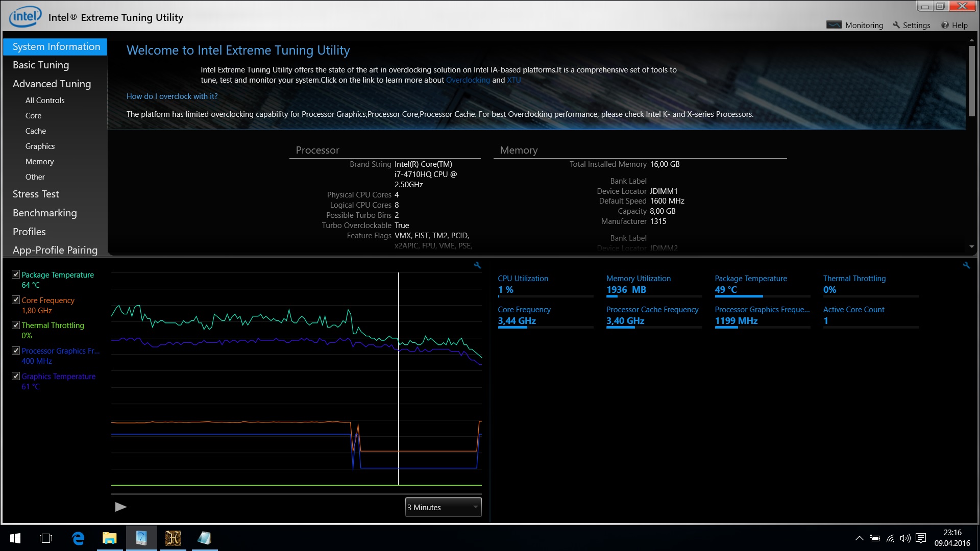Select Other under Advanced Tuning

pos(35,177)
